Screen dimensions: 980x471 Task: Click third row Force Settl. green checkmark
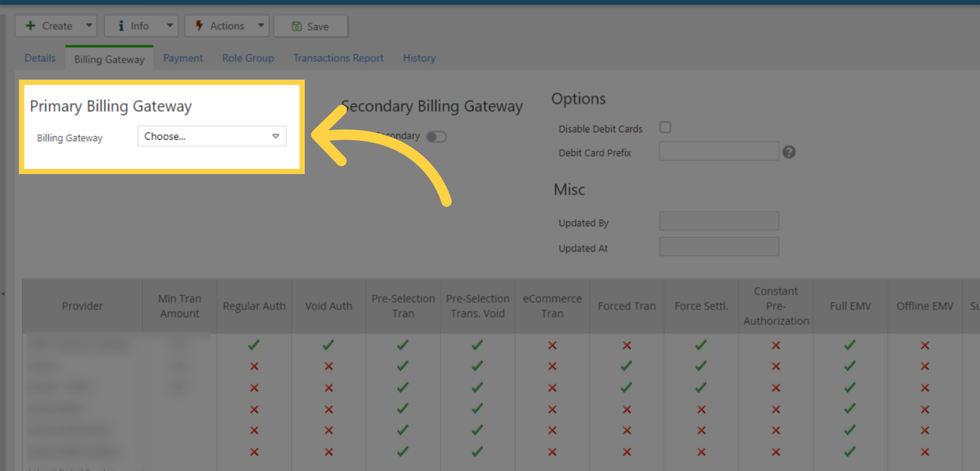click(x=701, y=387)
